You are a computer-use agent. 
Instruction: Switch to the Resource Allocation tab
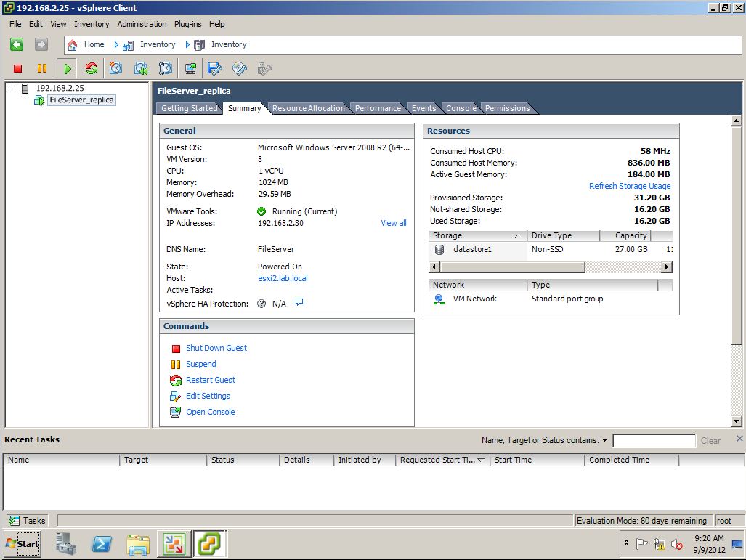(x=308, y=108)
